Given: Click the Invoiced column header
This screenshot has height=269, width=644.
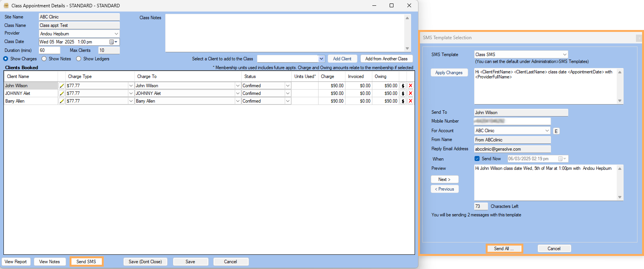Looking at the screenshot, I should coord(359,76).
